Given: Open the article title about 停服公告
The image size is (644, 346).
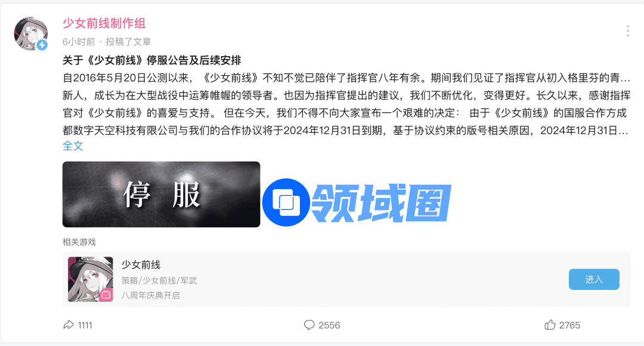Looking at the screenshot, I should 151,60.
